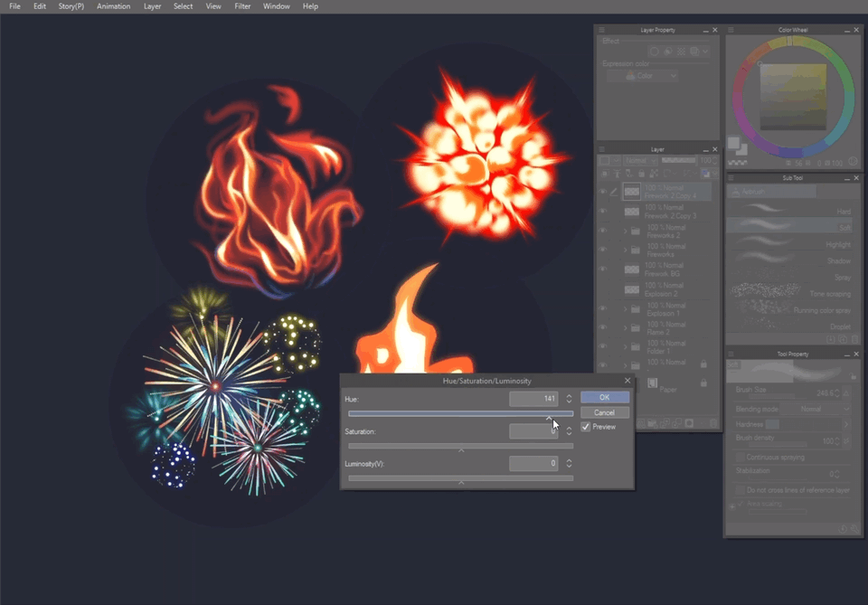Image resolution: width=868 pixels, height=605 pixels.
Task: Open the Filter menu
Action: (242, 6)
